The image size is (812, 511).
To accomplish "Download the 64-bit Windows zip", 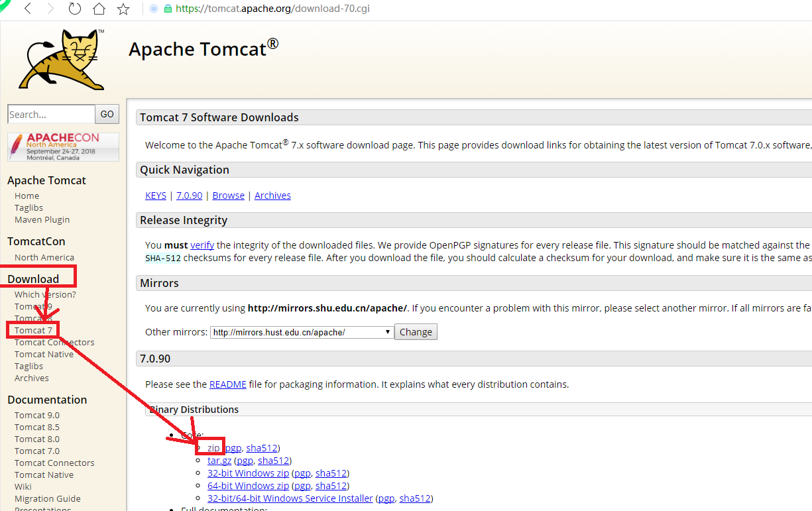I will click(x=248, y=486).
